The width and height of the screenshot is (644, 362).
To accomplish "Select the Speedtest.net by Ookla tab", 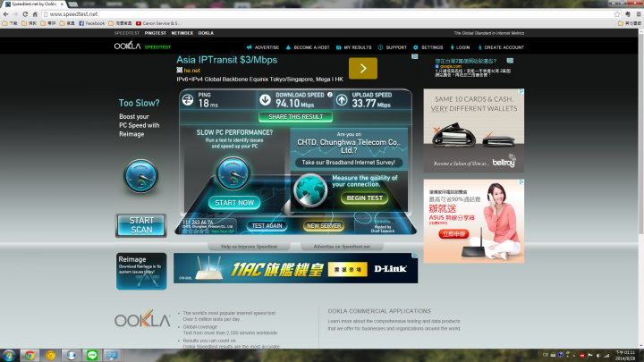I will click(x=33, y=4).
